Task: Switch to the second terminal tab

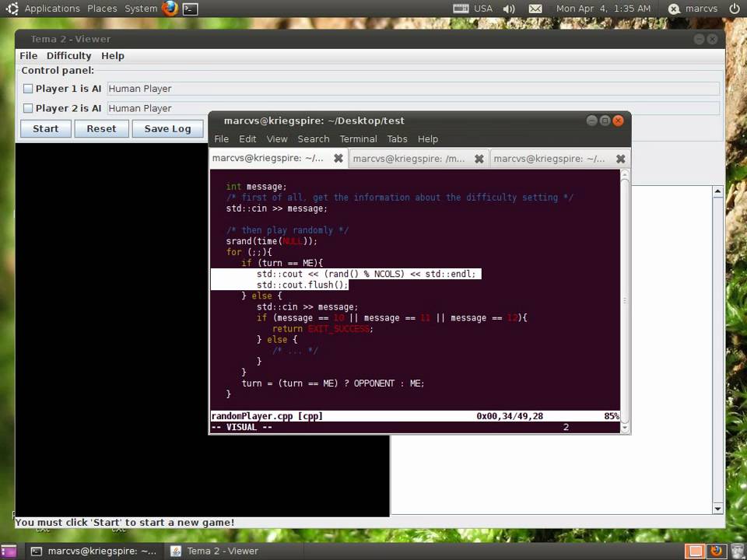Action: [419, 159]
